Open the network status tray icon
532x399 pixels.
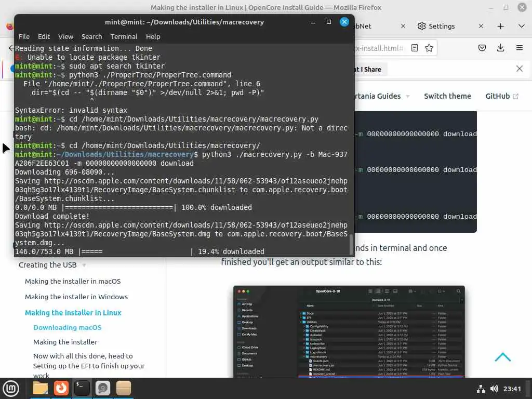coord(481,389)
